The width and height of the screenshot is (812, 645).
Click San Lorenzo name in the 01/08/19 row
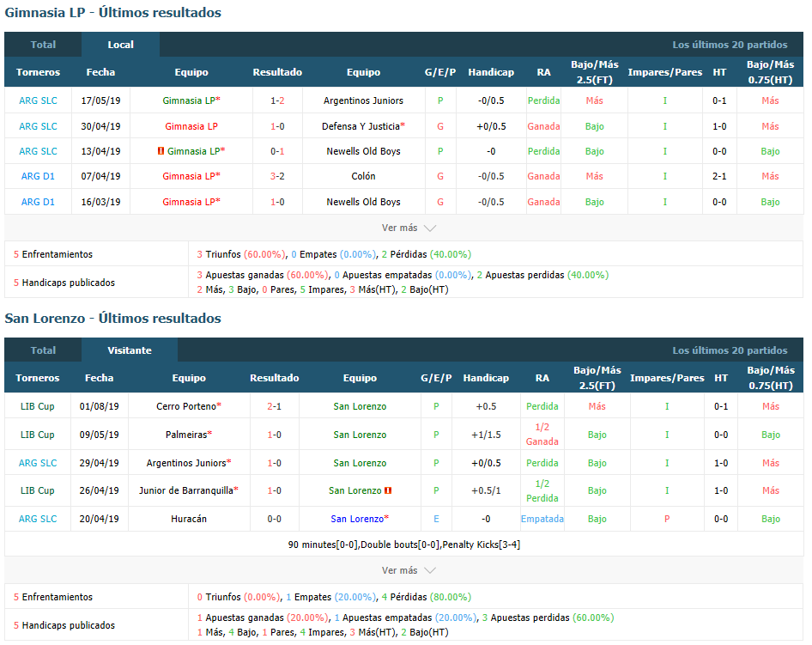click(360, 406)
